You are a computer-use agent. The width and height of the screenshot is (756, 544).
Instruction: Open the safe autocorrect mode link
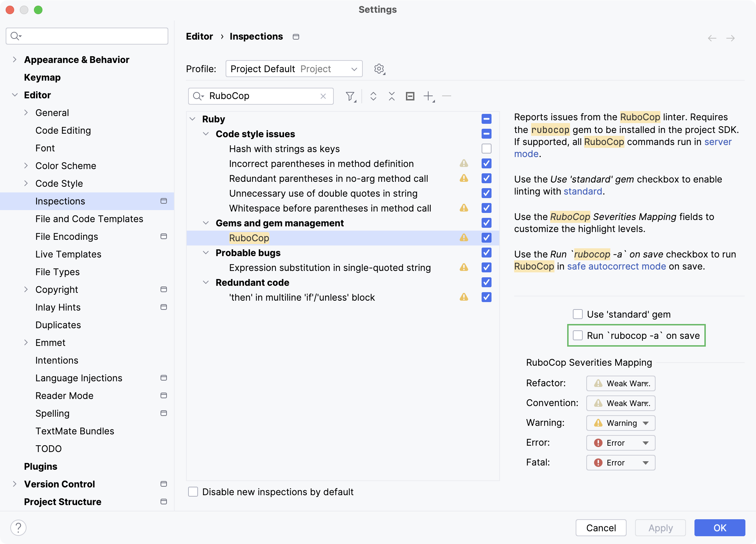pos(617,266)
